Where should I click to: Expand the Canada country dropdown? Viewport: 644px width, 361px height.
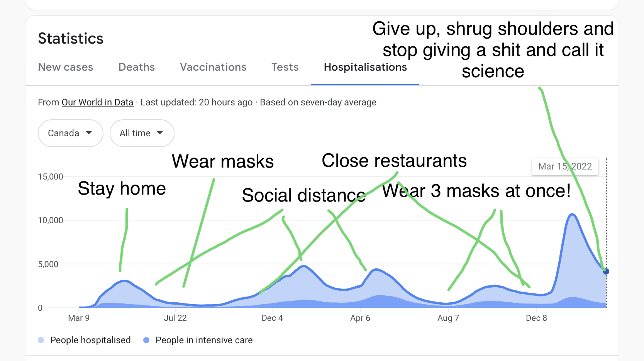70,133
